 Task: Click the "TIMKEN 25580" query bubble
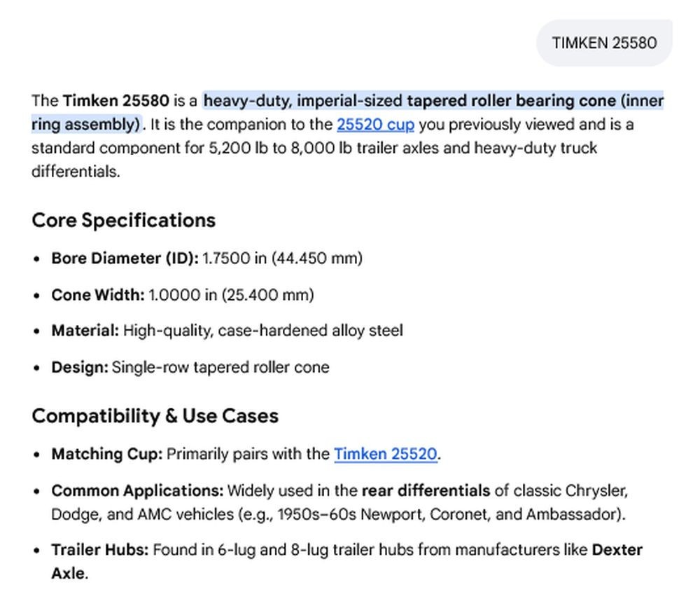pos(604,43)
